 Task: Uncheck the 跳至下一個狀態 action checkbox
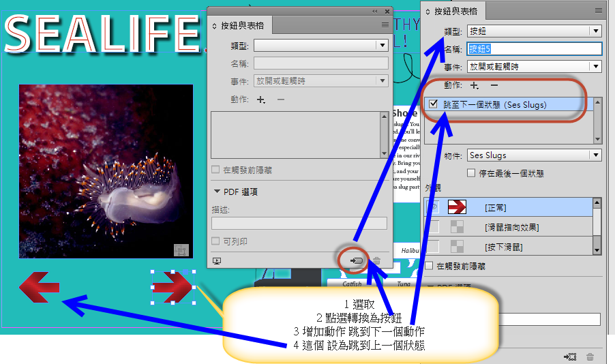tap(433, 104)
